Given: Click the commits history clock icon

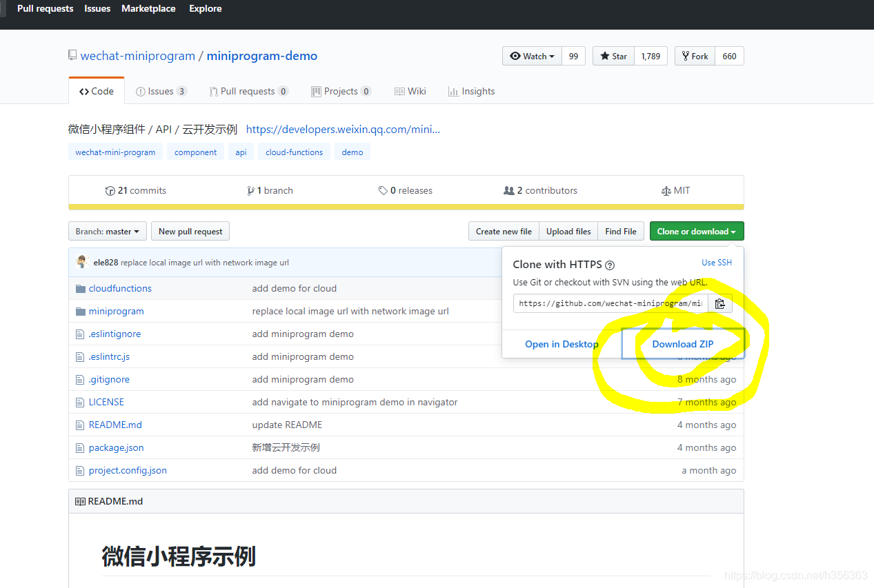Looking at the screenshot, I should (110, 191).
